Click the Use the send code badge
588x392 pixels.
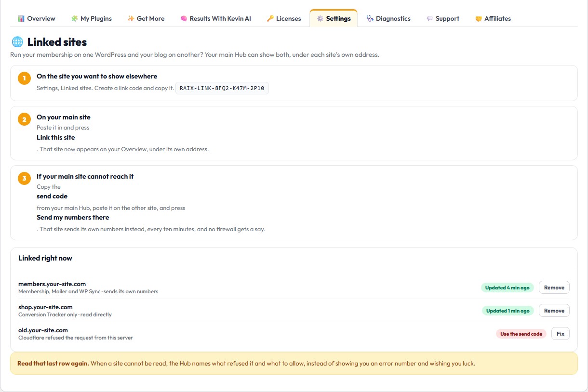pos(521,334)
